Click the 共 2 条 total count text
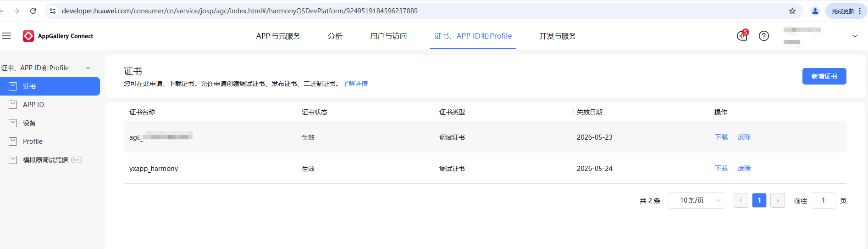This screenshot has height=249, width=868. [650, 201]
